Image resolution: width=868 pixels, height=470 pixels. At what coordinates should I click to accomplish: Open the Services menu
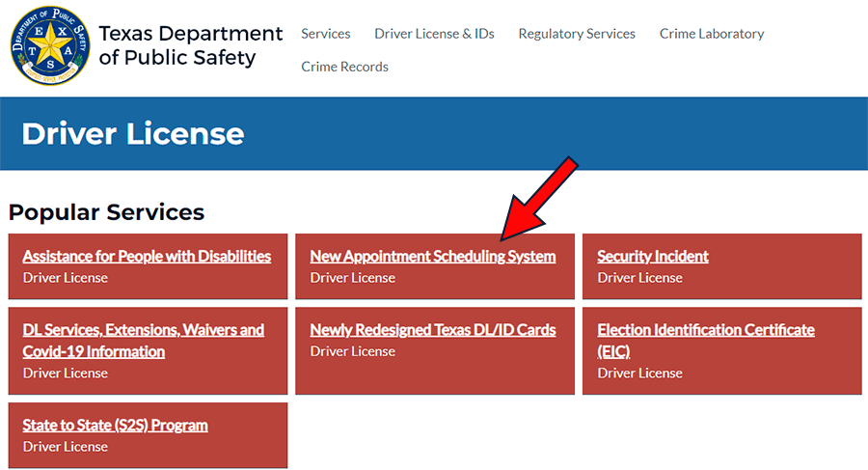[326, 34]
